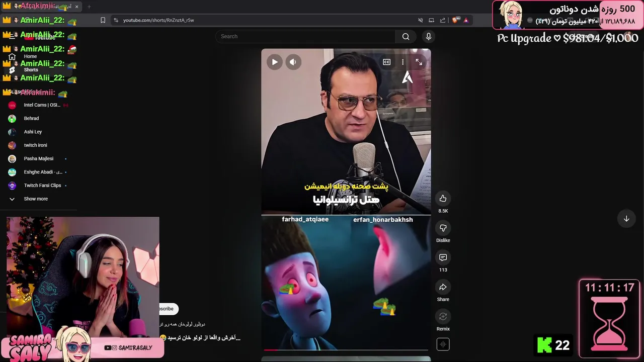Click the 11:11:17 countdown timer

coord(609,288)
